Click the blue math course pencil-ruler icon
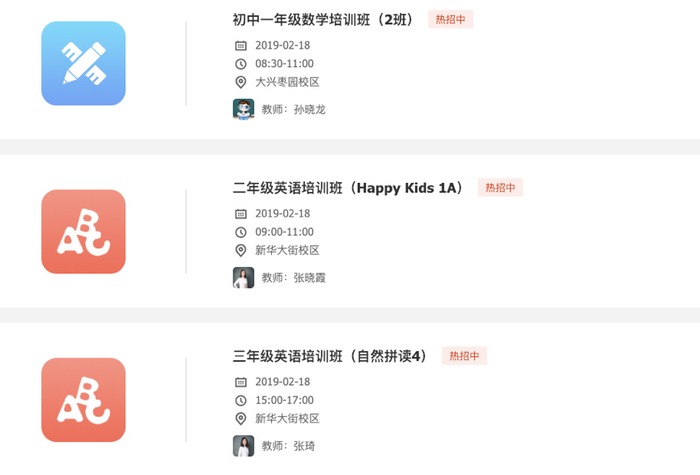 tap(83, 63)
